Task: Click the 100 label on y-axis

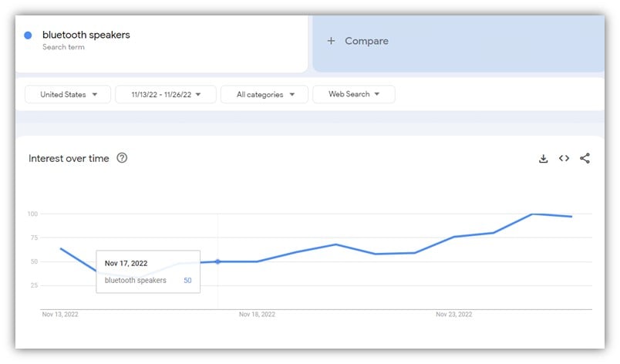Action: (x=32, y=214)
